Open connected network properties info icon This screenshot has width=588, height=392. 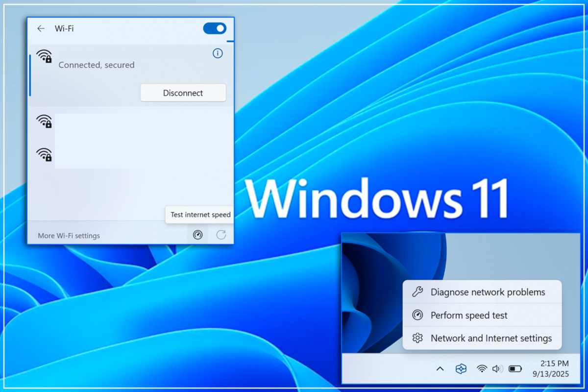[218, 53]
